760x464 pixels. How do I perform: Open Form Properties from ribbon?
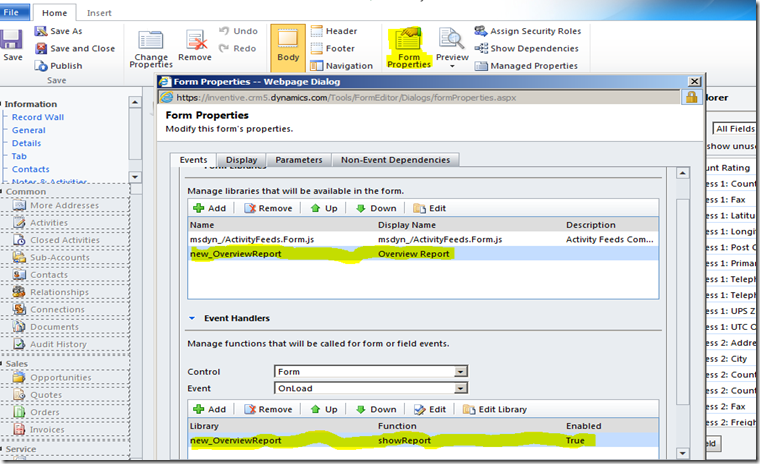click(x=409, y=48)
